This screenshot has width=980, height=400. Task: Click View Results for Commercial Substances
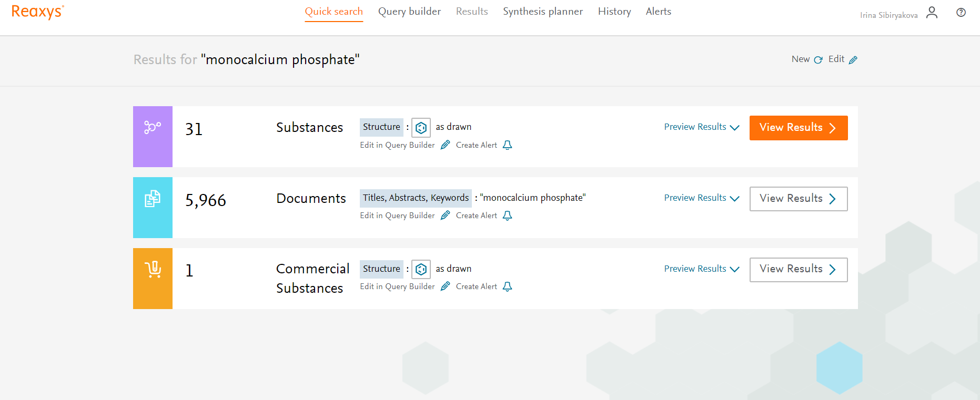point(799,270)
